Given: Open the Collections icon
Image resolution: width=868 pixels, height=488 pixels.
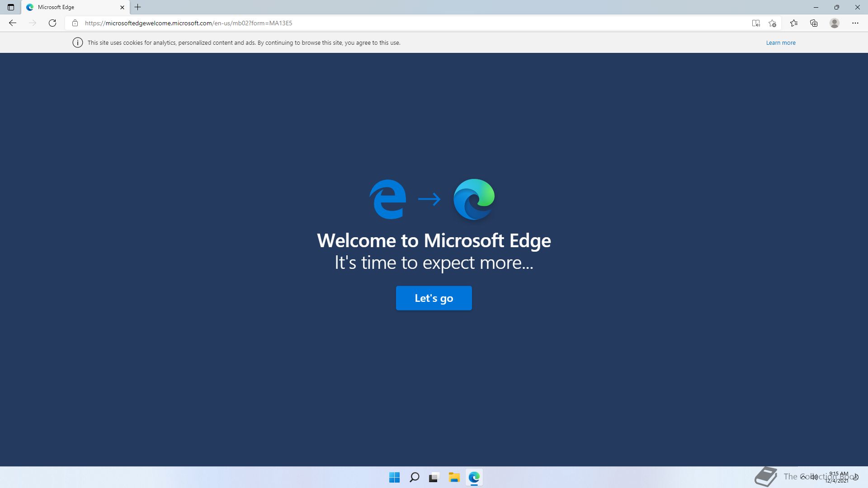Looking at the screenshot, I should point(814,23).
